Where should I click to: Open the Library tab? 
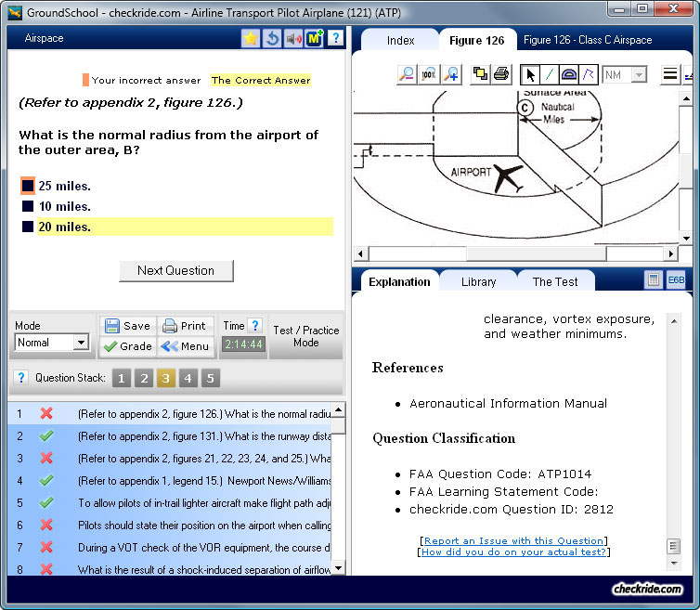tap(478, 281)
